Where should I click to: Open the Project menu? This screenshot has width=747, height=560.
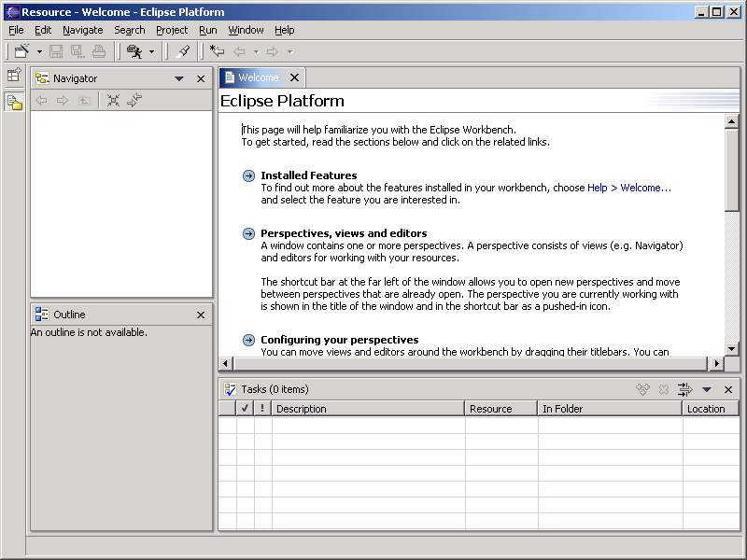coord(172,30)
